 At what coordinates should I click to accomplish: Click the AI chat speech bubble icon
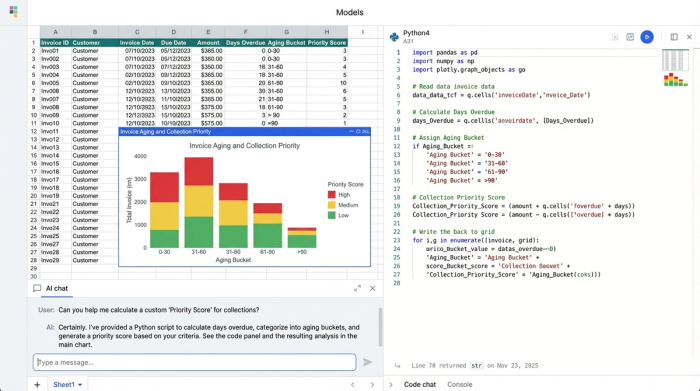pyautogui.click(x=37, y=288)
